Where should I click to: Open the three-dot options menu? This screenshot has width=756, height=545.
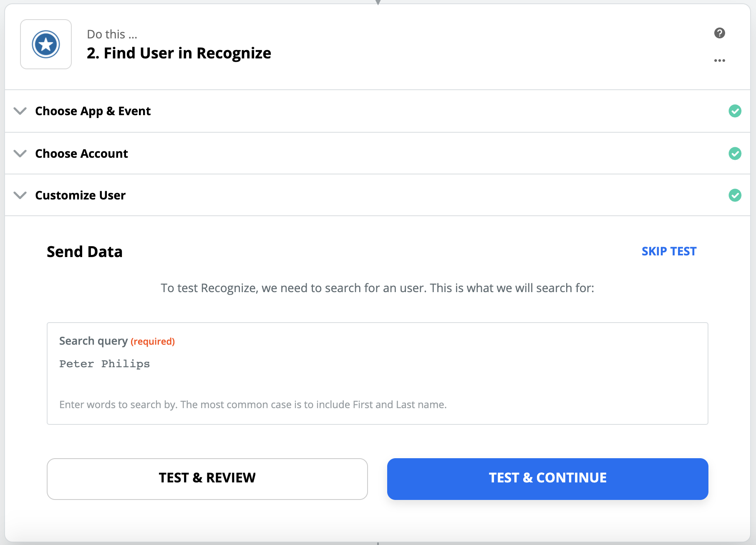coord(719,60)
